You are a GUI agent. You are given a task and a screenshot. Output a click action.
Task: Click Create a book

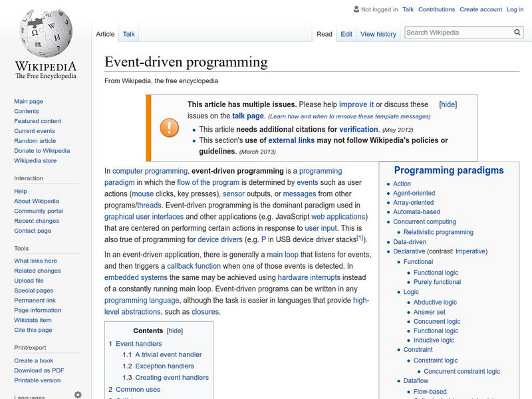34,360
